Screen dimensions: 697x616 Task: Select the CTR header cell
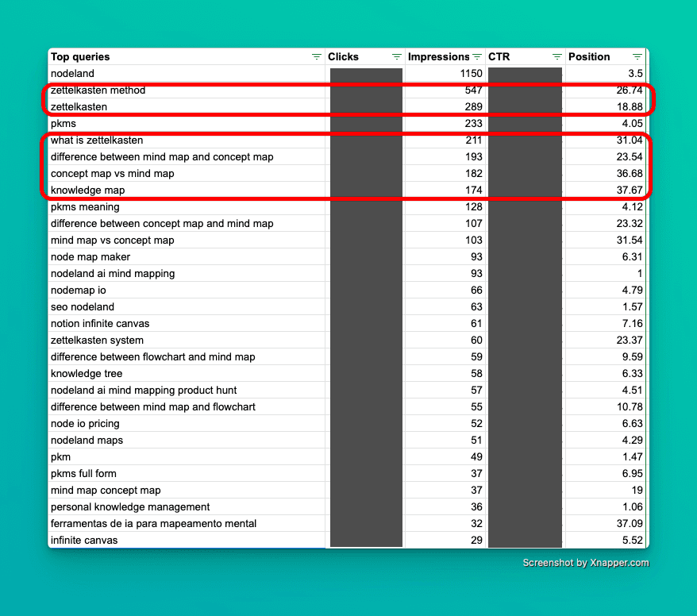point(526,57)
